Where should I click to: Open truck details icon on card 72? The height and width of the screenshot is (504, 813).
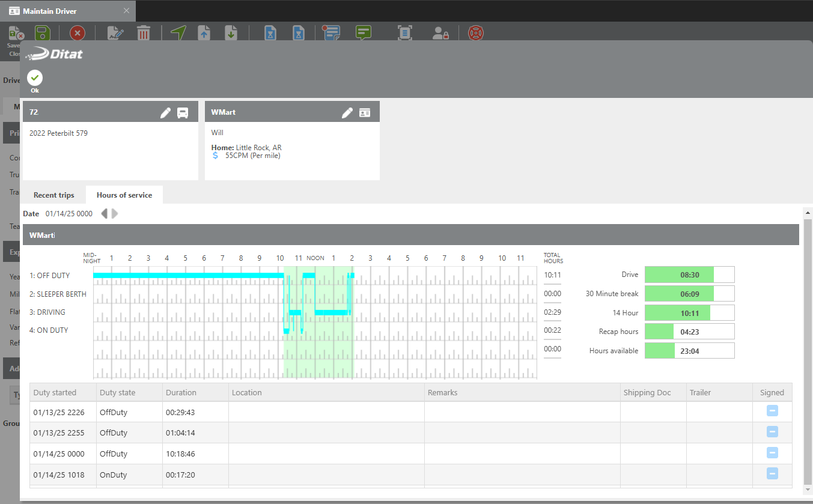[183, 113]
